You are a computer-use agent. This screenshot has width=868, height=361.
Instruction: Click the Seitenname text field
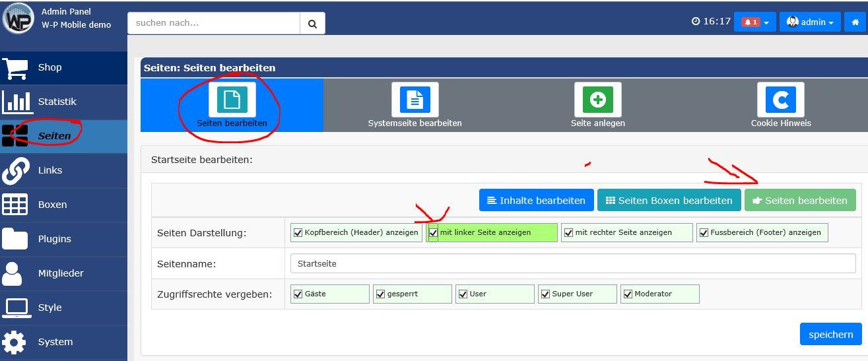coord(572,263)
